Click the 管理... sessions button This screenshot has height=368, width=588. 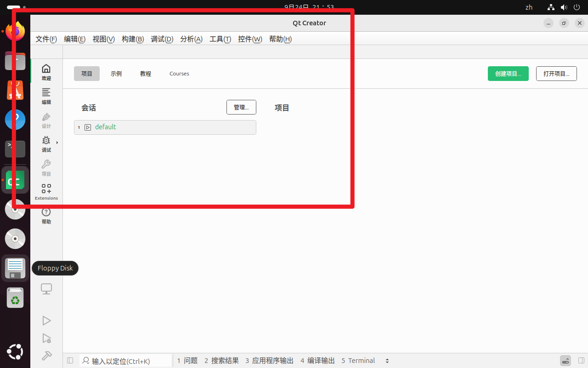(241, 107)
